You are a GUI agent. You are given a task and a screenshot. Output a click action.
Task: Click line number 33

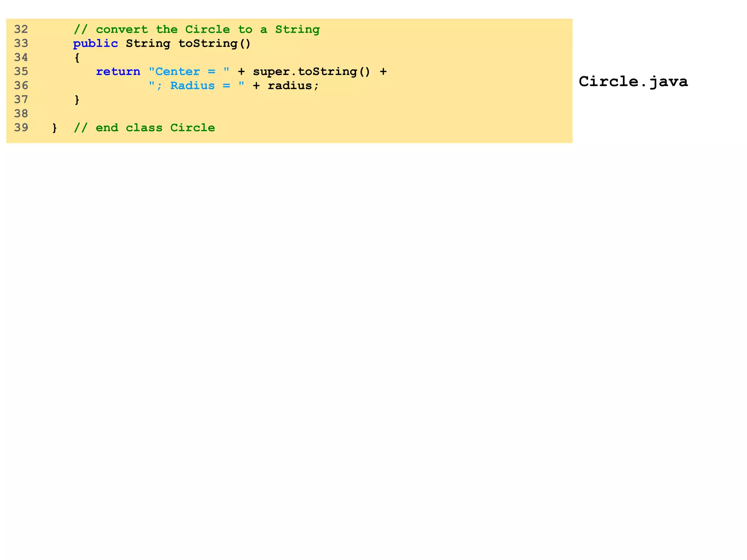coord(21,43)
